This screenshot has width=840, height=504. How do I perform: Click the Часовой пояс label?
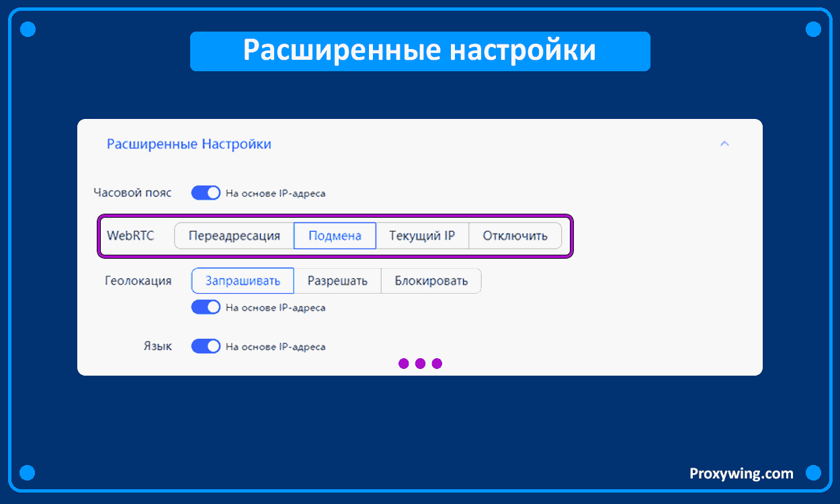[132, 193]
